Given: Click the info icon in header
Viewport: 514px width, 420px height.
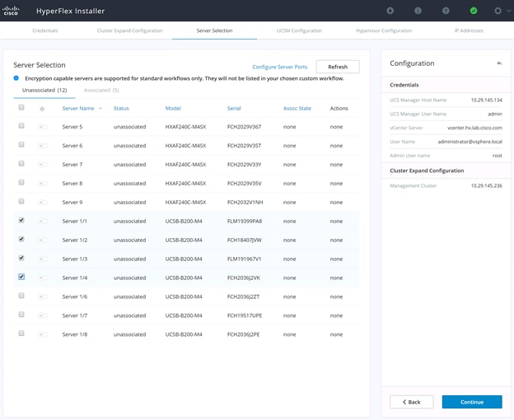Looking at the screenshot, I should (418, 11).
